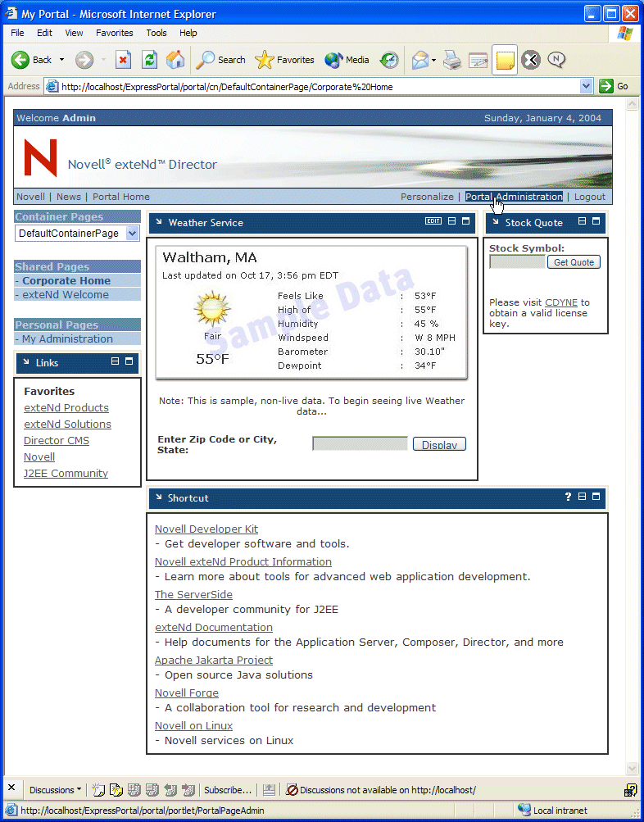644x822 pixels.
Task: Close the Discussions bar with X
Action: click(x=11, y=788)
